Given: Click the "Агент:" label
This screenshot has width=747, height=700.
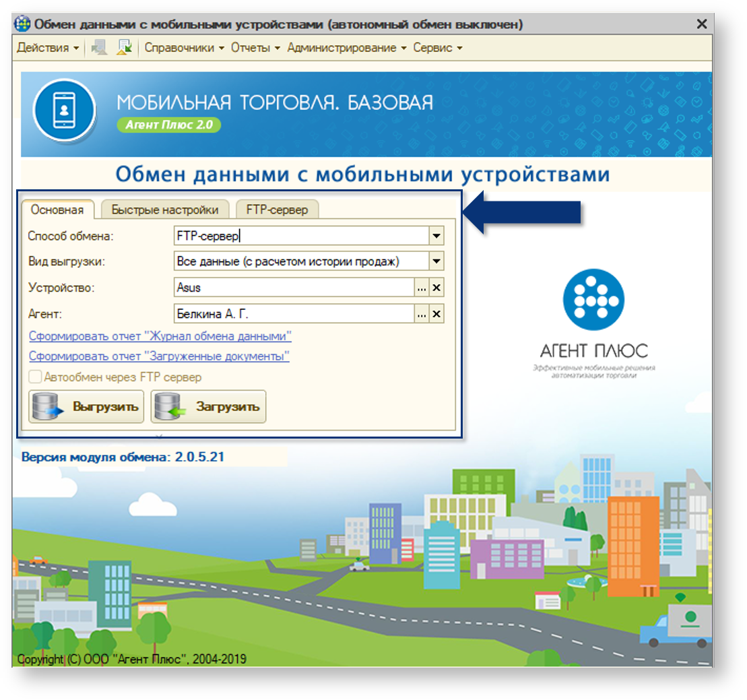Looking at the screenshot, I should tap(44, 314).
